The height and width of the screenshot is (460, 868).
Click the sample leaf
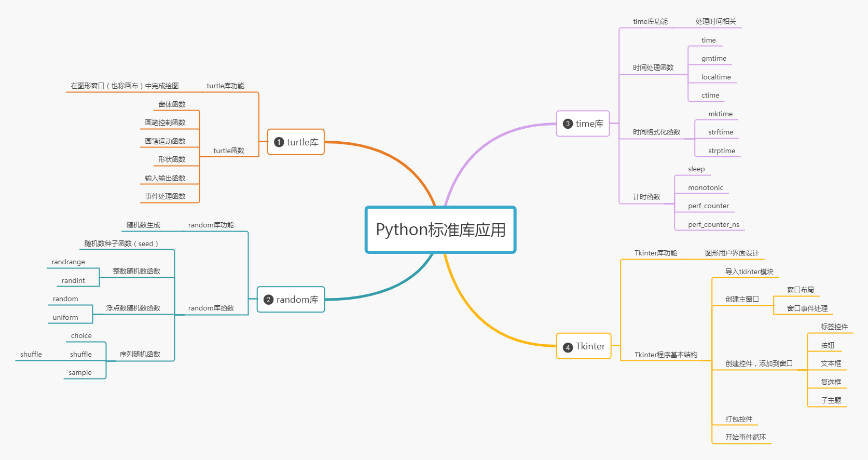tap(80, 373)
